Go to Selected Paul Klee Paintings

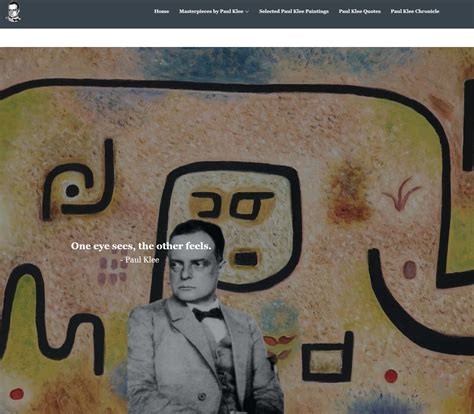click(294, 11)
